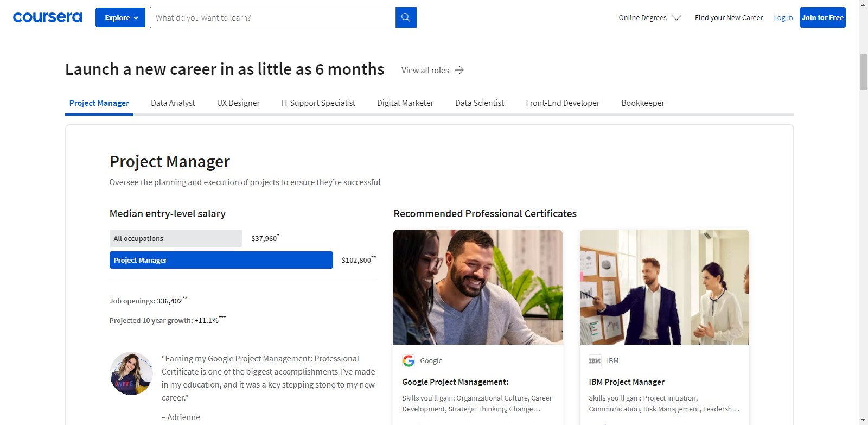The image size is (868, 425).
Task: Click the Google logo on certificate card
Action: coord(409,360)
